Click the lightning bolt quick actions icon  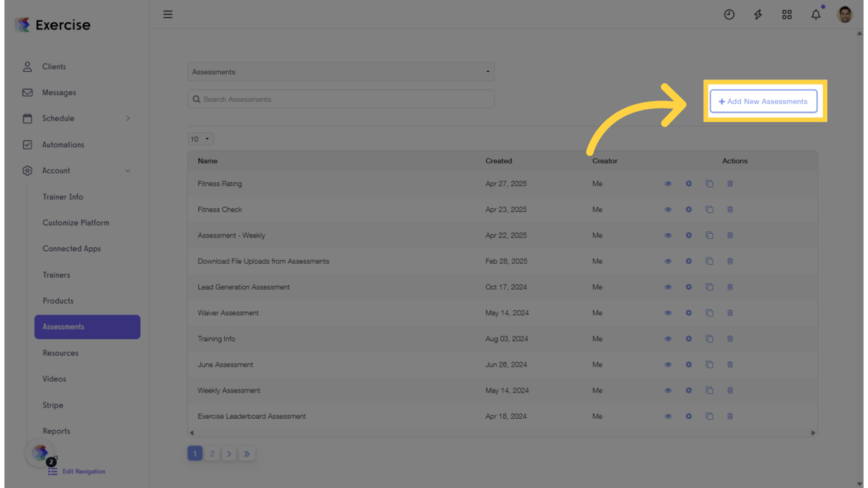pos(758,15)
